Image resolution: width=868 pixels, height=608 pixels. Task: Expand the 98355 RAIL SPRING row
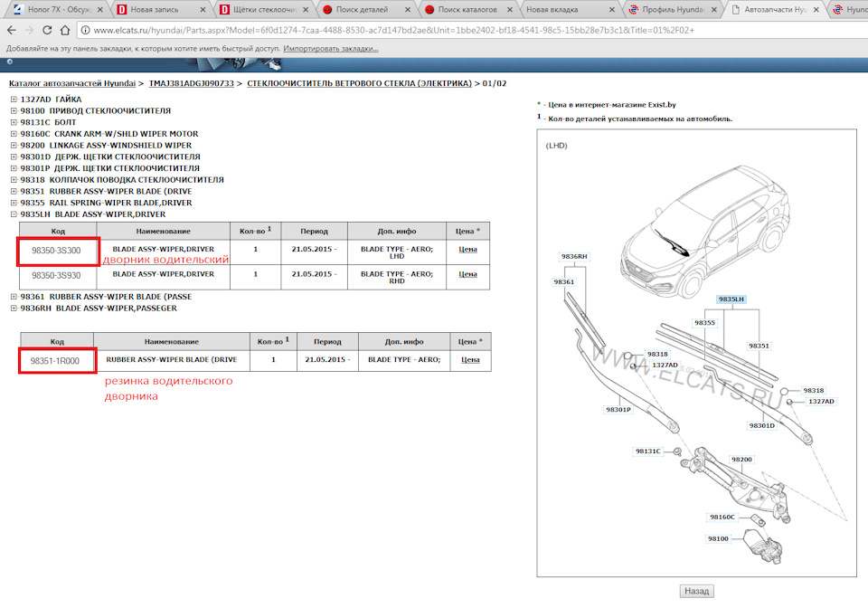(x=14, y=203)
